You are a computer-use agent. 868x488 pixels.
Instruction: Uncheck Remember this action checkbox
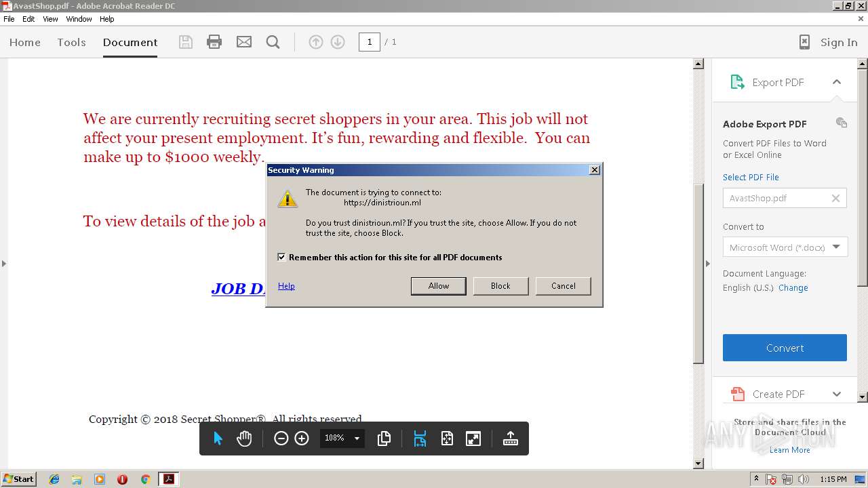coord(281,257)
